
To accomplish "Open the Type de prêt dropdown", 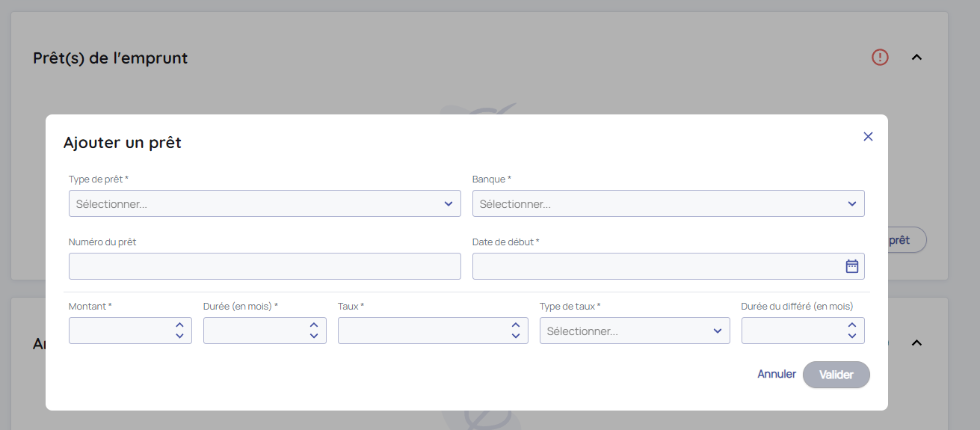I will pyautogui.click(x=265, y=203).
